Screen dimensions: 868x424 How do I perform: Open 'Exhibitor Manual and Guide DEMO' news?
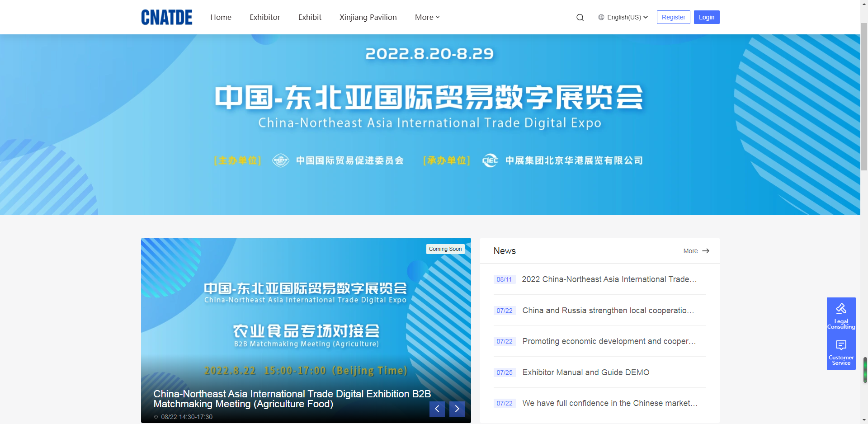click(x=586, y=372)
